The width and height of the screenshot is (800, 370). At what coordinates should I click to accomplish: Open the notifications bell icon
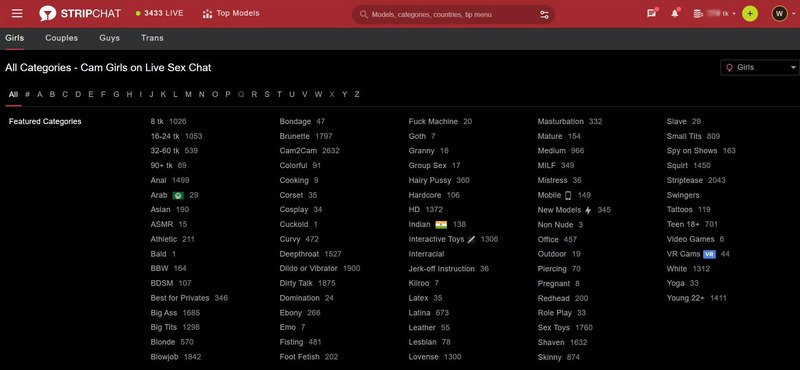[675, 14]
